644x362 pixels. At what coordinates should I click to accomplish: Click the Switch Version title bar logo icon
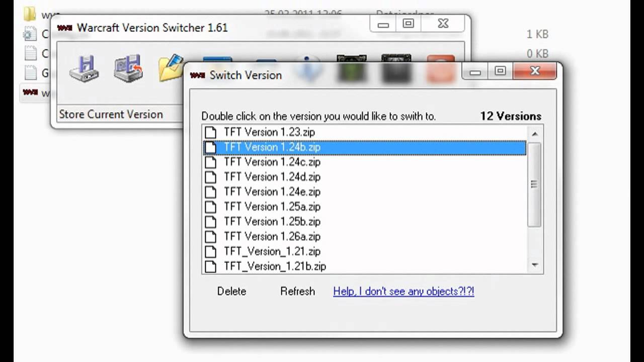197,75
